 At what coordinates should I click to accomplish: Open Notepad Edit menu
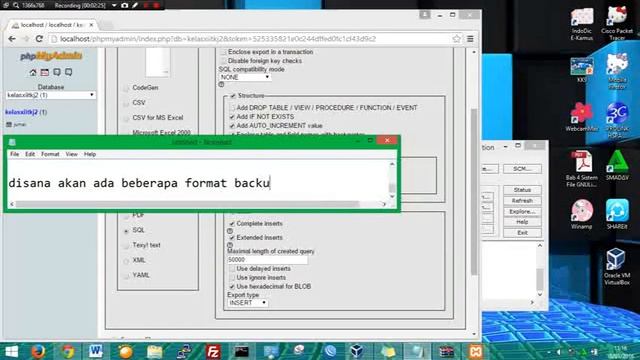coord(30,154)
